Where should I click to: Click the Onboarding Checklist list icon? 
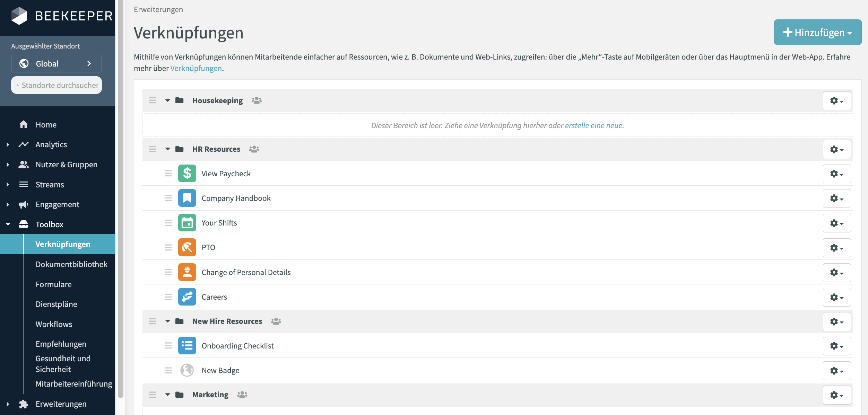pos(187,346)
